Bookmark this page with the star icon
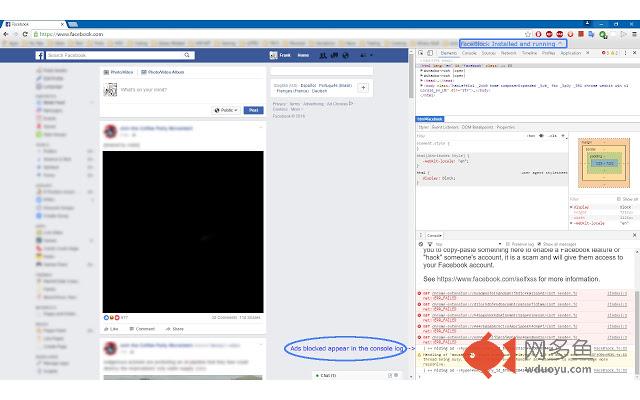This screenshot has height=400, width=640. (527, 34)
